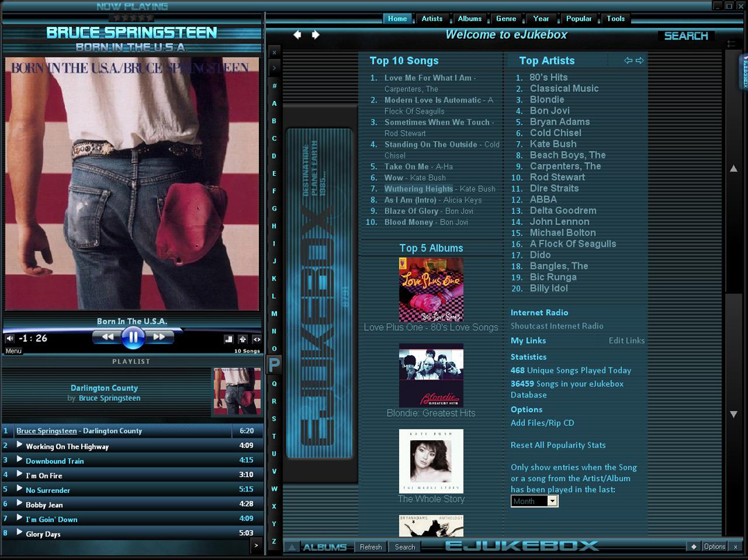Click the volume speaker icon
The width and height of the screenshot is (748, 560).
point(10,338)
